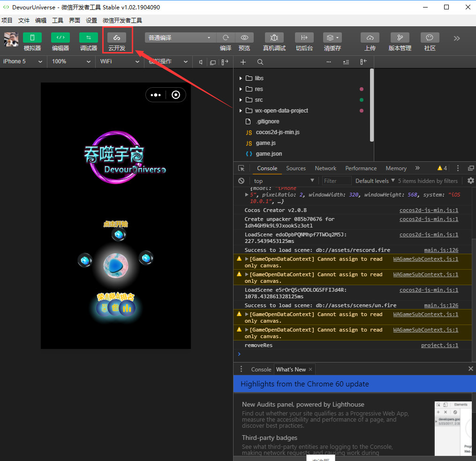This screenshot has width=476, height=461.
Task: Toggle the 编辑器 editor panel button
Action: click(60, 38)
